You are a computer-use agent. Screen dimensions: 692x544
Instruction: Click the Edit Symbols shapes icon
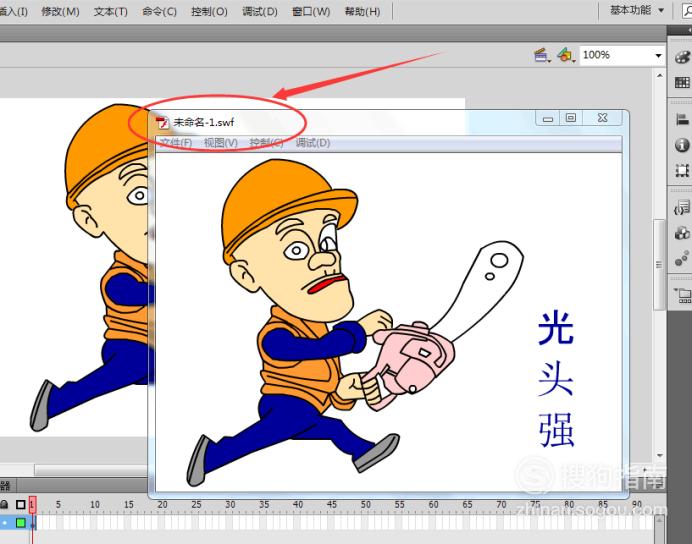click(566, 55)
